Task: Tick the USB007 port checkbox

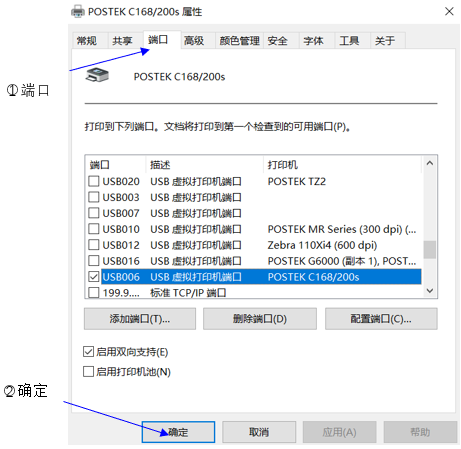Action: coord(94,213)
